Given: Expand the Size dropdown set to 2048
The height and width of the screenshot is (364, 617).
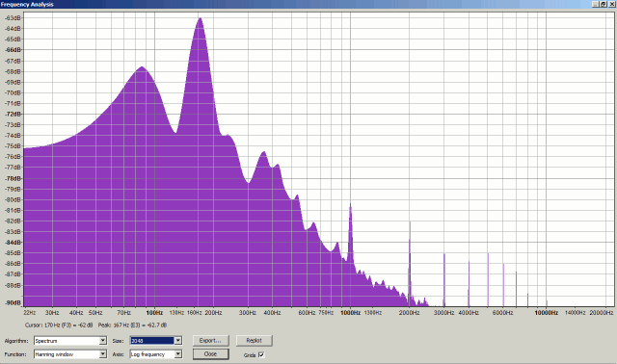Looking at the screenshot, I should pos(156,341).
